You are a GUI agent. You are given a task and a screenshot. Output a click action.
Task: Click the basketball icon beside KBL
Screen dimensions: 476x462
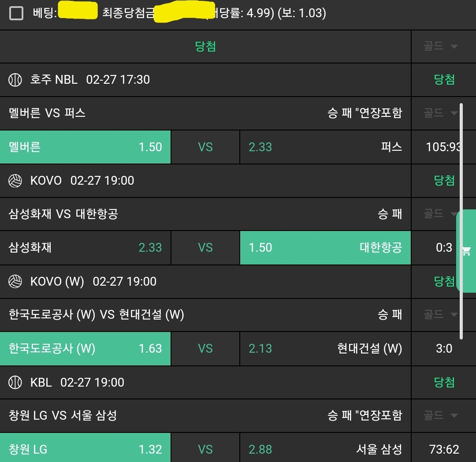pos(15,382)
